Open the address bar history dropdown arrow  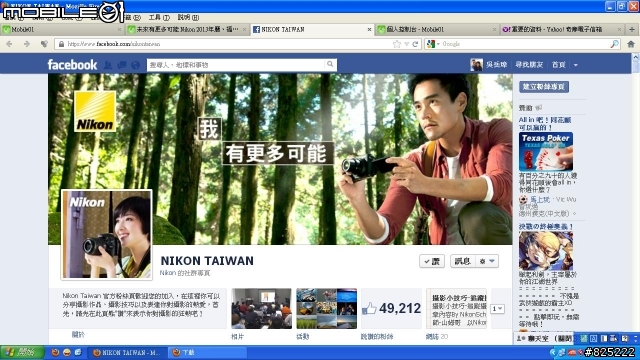pyautogui.click(x=407, y=44)
